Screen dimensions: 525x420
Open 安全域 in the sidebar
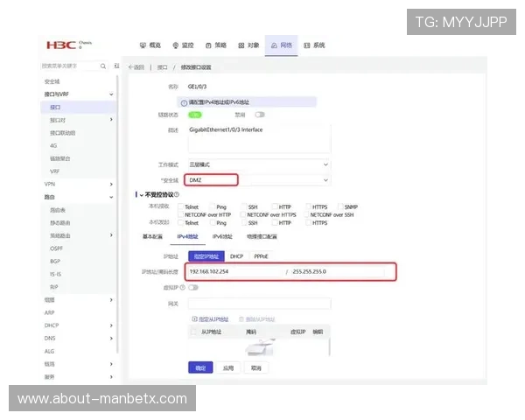52,81
